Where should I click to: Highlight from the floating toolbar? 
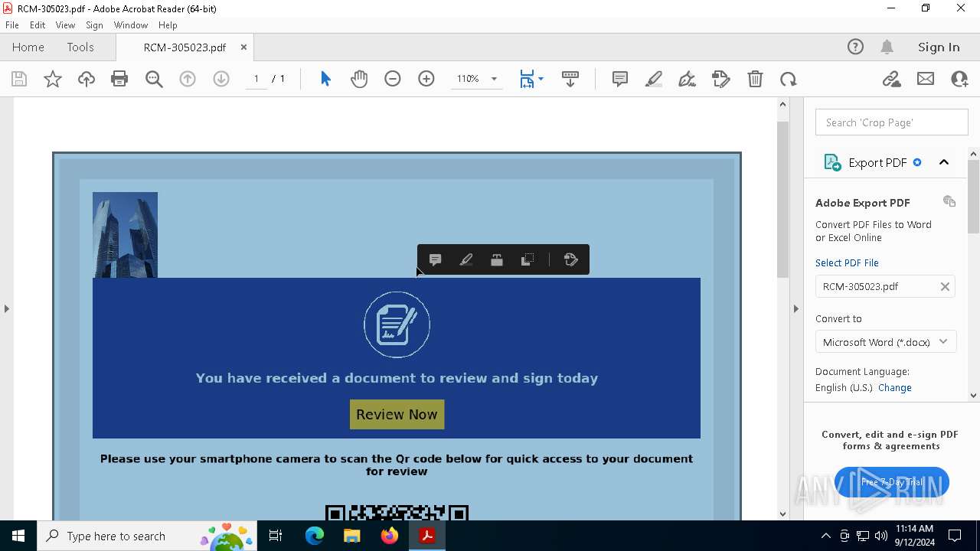[x=466, y=260]
